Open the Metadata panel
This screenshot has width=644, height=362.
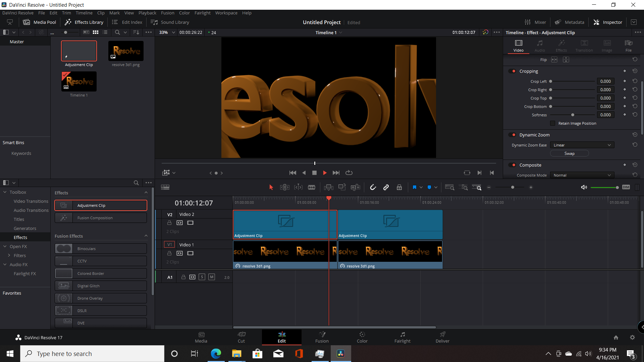[x=569, y=22]
